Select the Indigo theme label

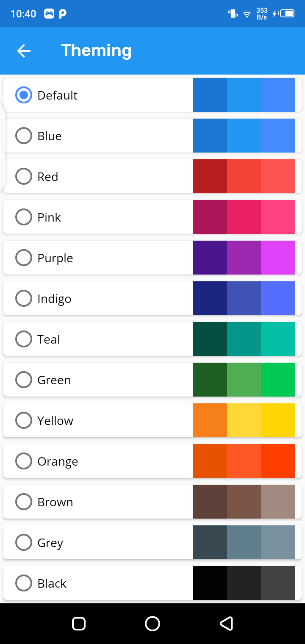pos(54,299)
